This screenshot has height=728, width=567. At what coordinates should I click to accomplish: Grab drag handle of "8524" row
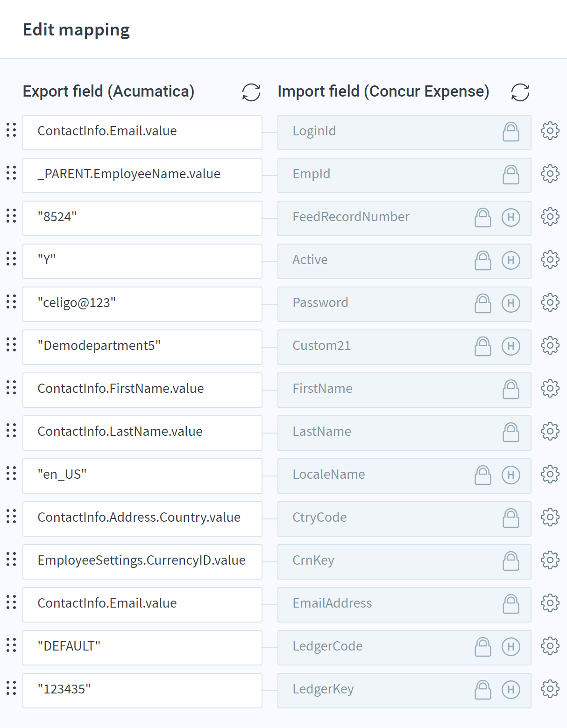point(11,216)
